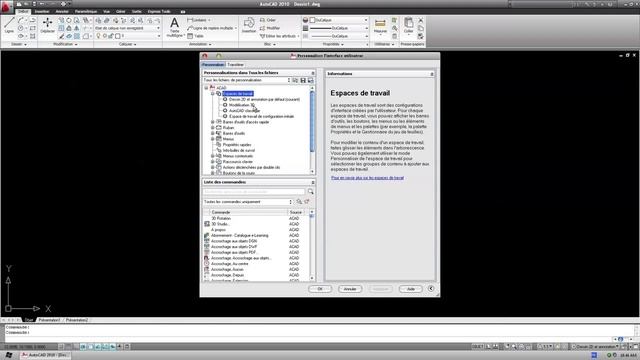Click the Déplacer move tool
Image resolution: width=640 pixels, height=360 pixels.
pyautogui.click(x=47, y=25)
